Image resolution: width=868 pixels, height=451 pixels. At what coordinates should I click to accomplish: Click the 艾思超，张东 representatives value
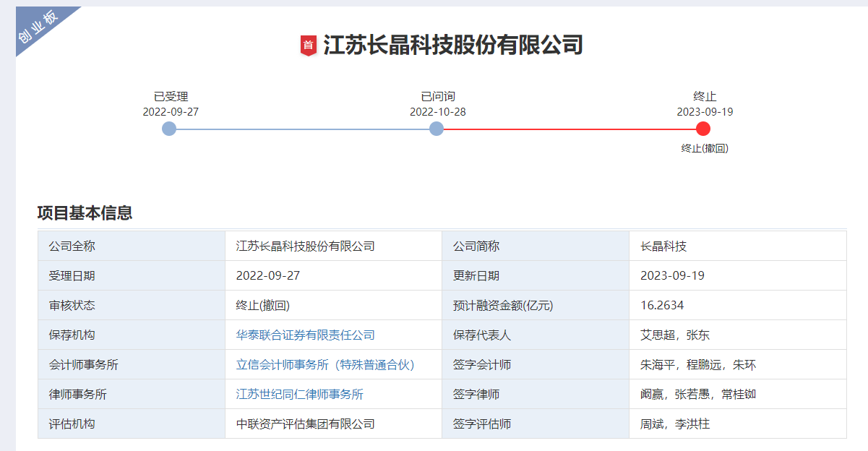(x=675, y=335)
